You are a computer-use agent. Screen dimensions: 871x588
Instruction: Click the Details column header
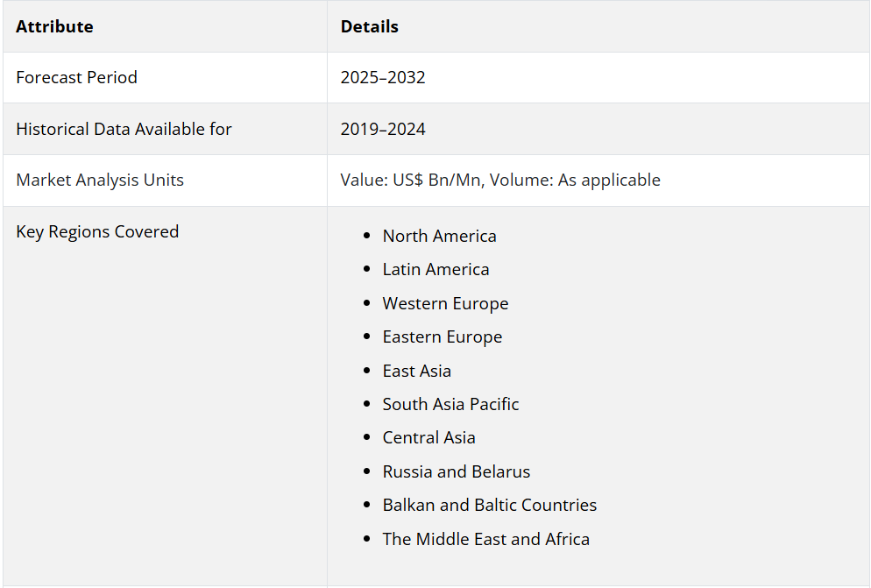370,26
